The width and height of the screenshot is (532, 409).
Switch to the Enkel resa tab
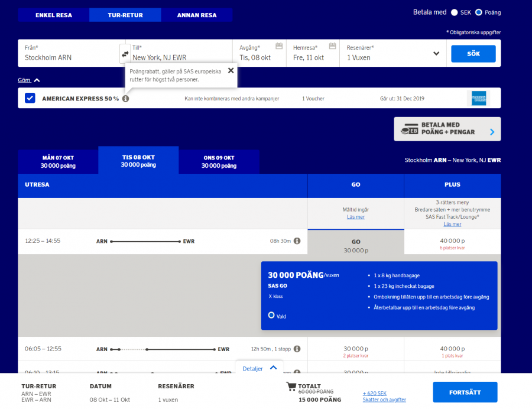tap(54, 15)
